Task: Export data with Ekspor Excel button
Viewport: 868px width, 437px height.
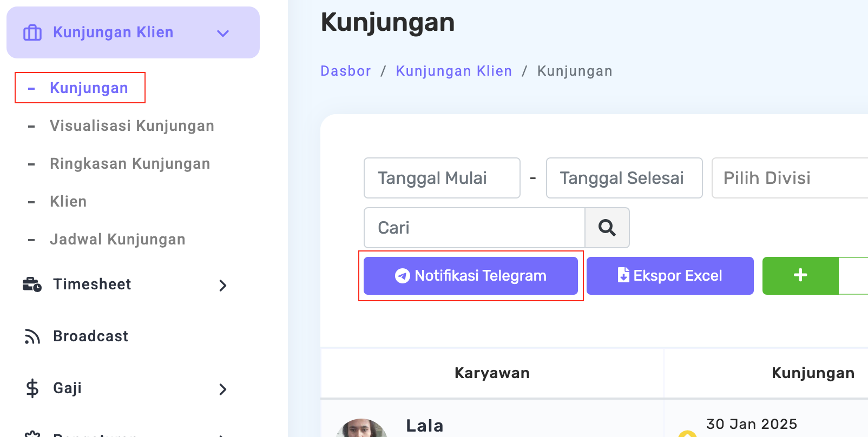Action: (670, 276)
